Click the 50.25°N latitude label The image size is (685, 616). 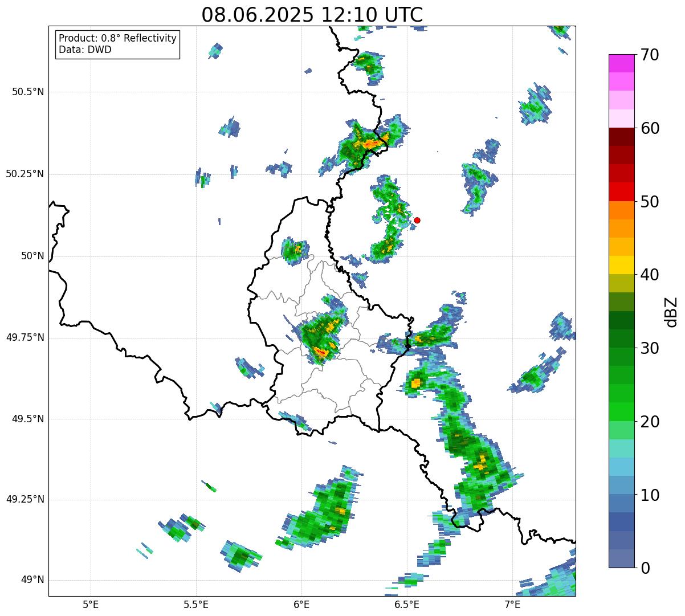pos(25,174)
